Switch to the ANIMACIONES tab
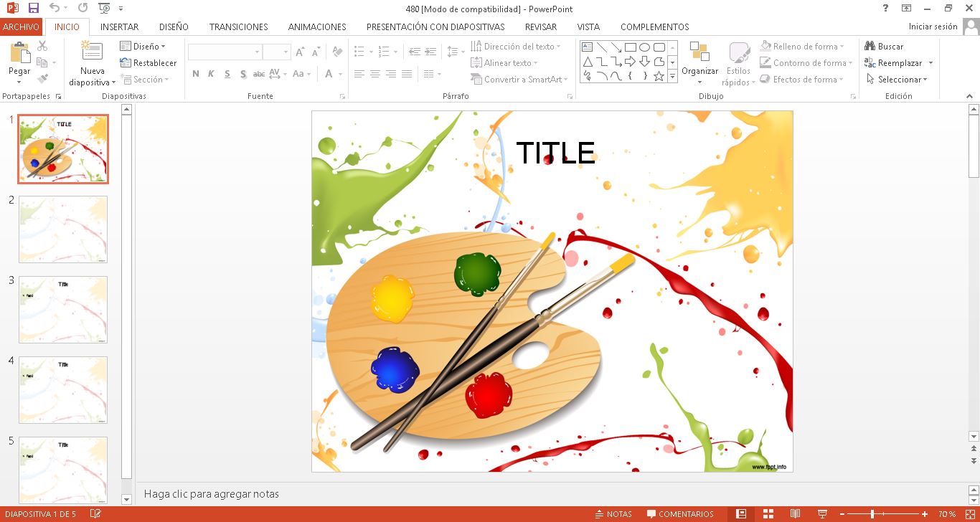Screen dimensions: 980x522 pyautogui.click(x=317, y=27)
